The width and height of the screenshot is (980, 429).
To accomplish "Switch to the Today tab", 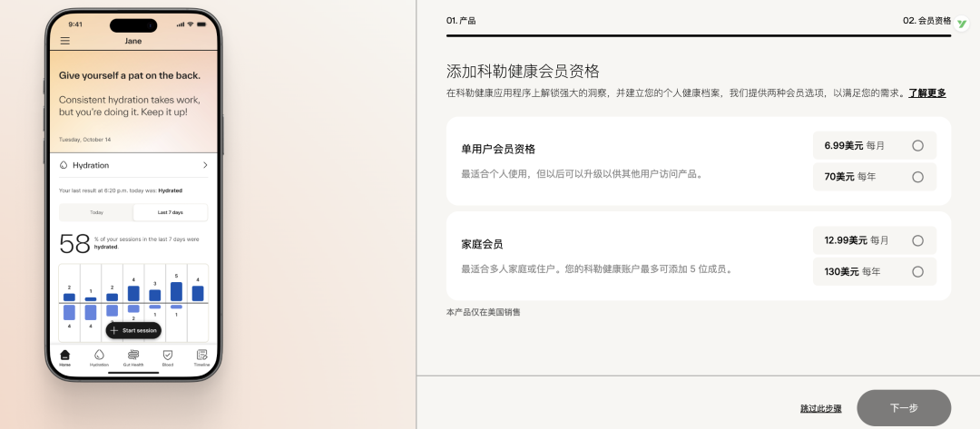I will 96,212.
